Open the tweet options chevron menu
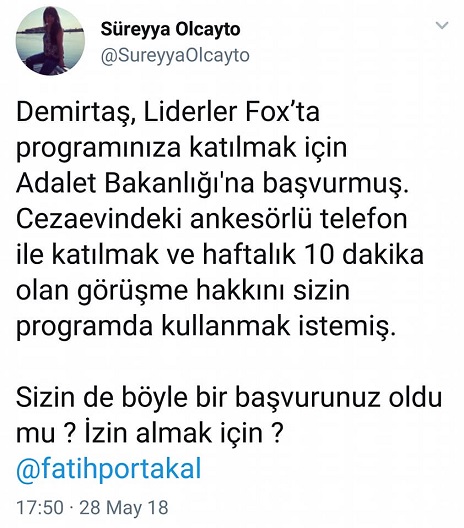 pyautogui.click(x=441, y=25)
